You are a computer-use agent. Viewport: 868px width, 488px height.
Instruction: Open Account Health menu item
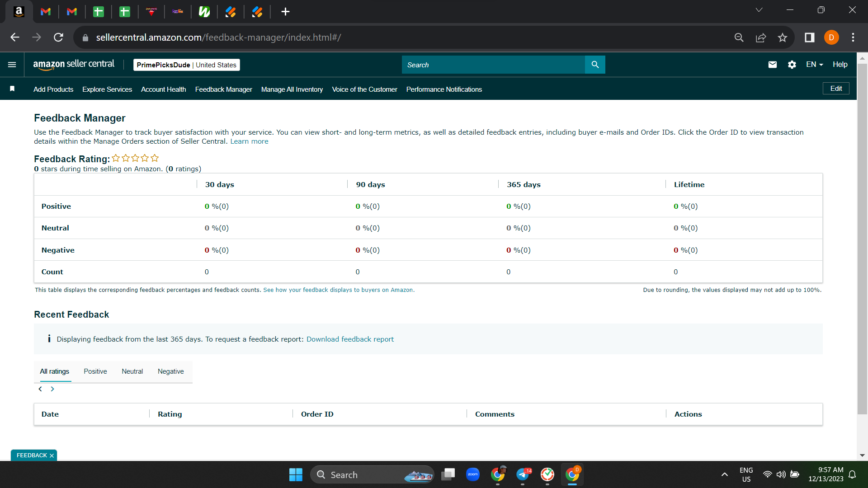(164, 89)
